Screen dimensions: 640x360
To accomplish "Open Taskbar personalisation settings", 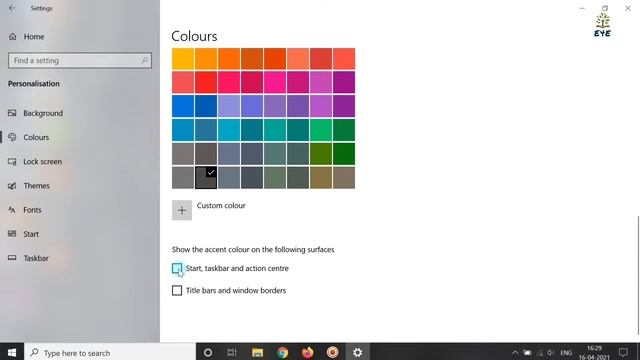I will [x=36, y=258].
